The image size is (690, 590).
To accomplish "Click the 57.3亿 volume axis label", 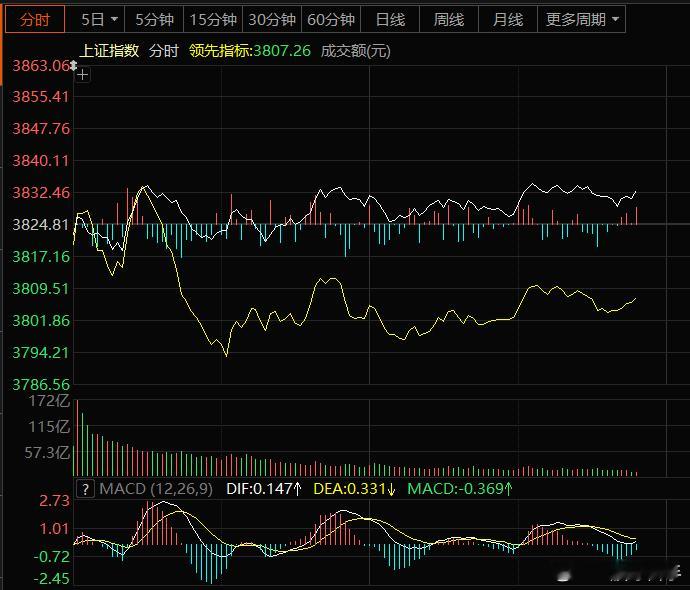I will coord(47,452).
